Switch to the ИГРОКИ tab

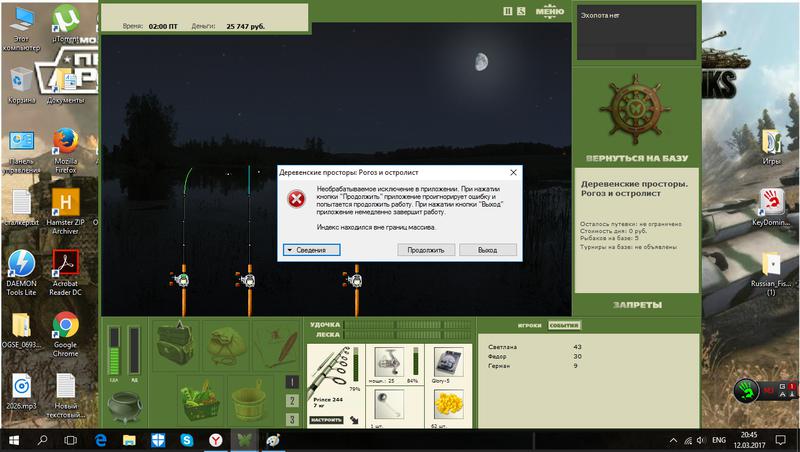click(529, 325)
